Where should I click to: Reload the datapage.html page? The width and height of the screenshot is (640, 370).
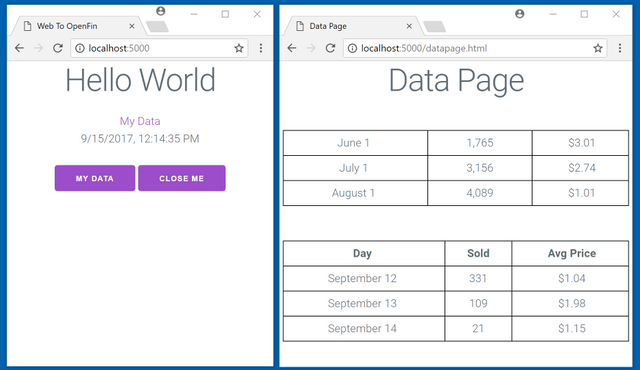click(x=330, y=48)
